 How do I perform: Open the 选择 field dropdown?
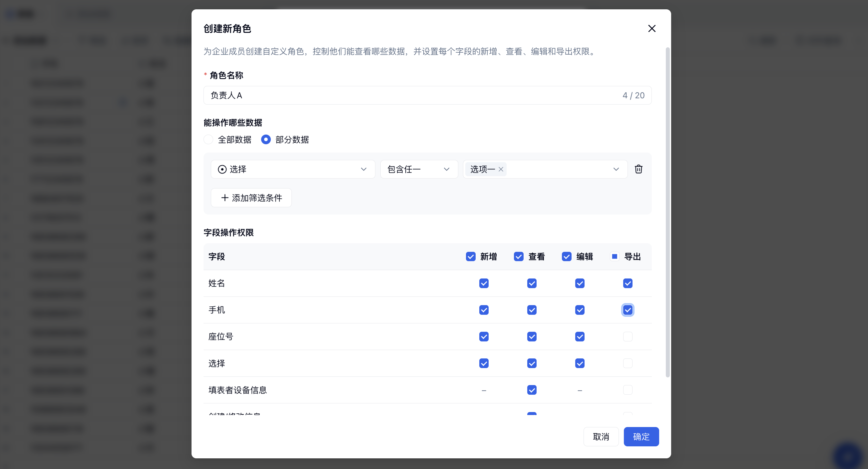click(x=293, y=169)
